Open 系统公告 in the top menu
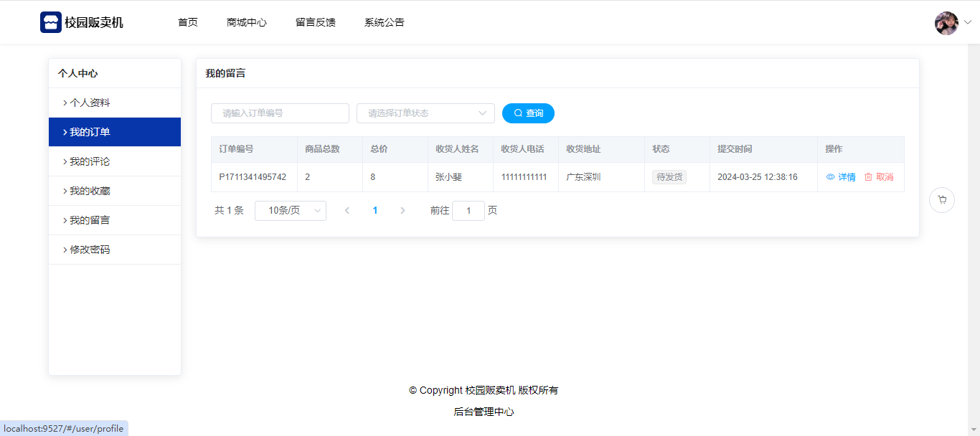980x436 pixels. coord(385,22)
